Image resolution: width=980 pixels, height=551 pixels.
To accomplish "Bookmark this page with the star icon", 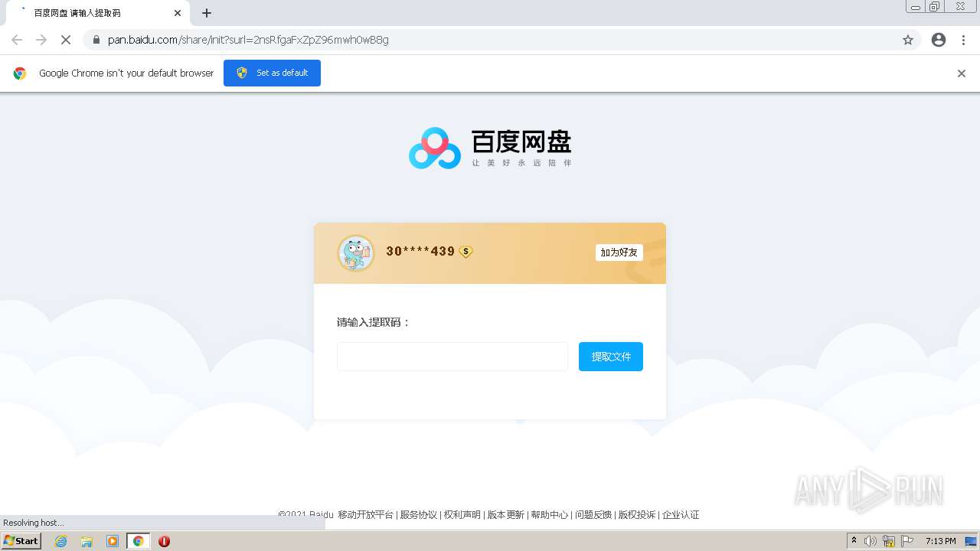I will point(908,40).
